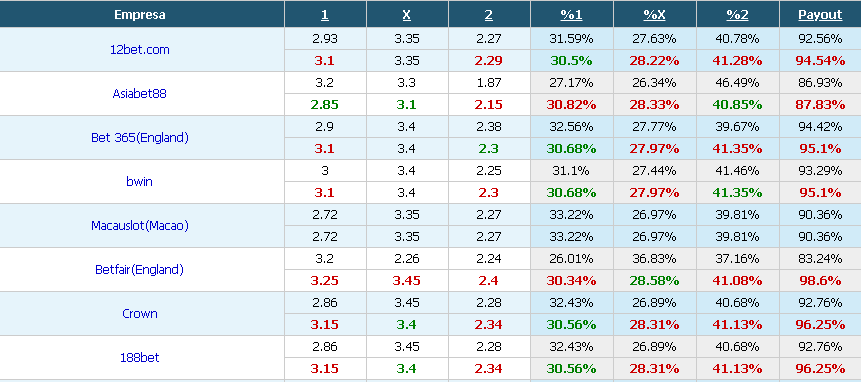This screenshot has height=382, width=861.
Task: Sort table by the 1 column header
Action: point(325,15)
